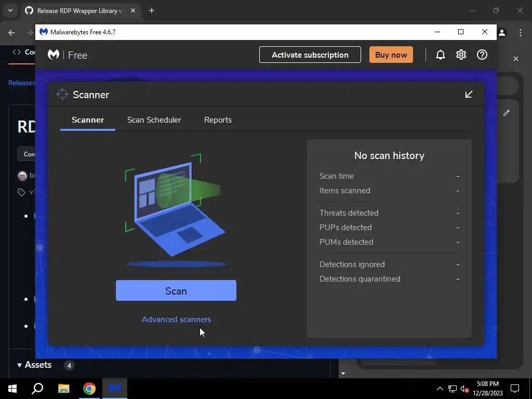The image size is (532, 399).
Task: Open the Windows Start menu
Action: coord(12,389)
